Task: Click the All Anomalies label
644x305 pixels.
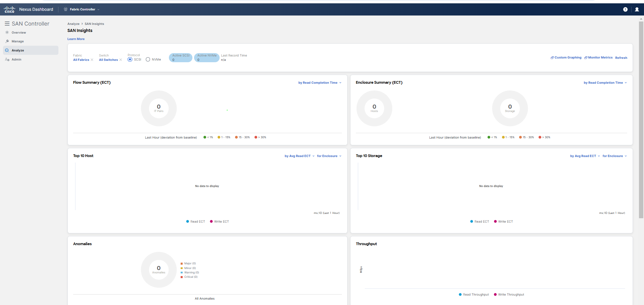Action: [x=205, y=299]
